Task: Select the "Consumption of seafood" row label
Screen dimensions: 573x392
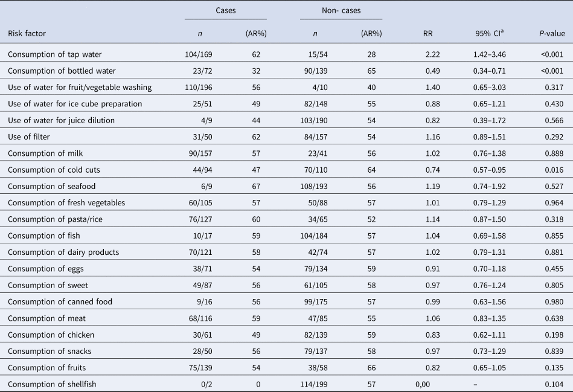Action: coord(51,186)
